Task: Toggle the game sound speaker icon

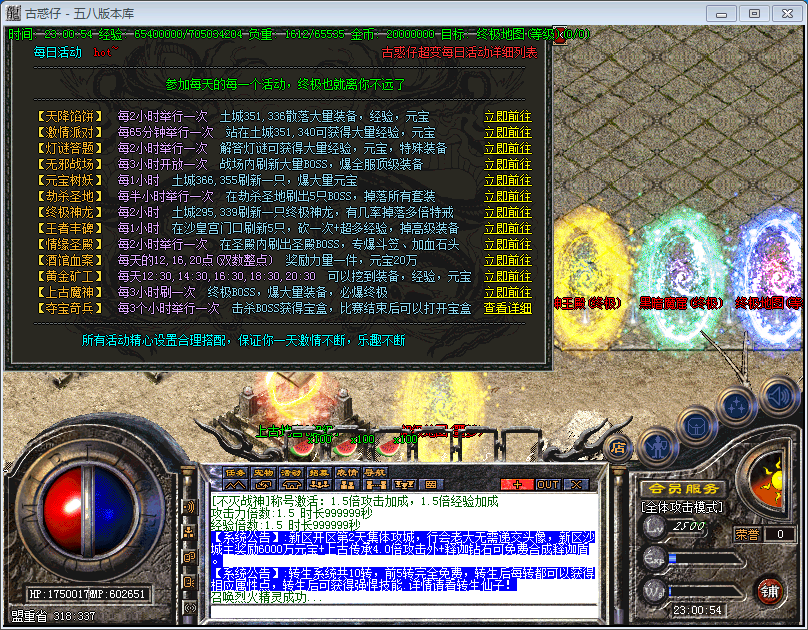Action: point(778,397)
